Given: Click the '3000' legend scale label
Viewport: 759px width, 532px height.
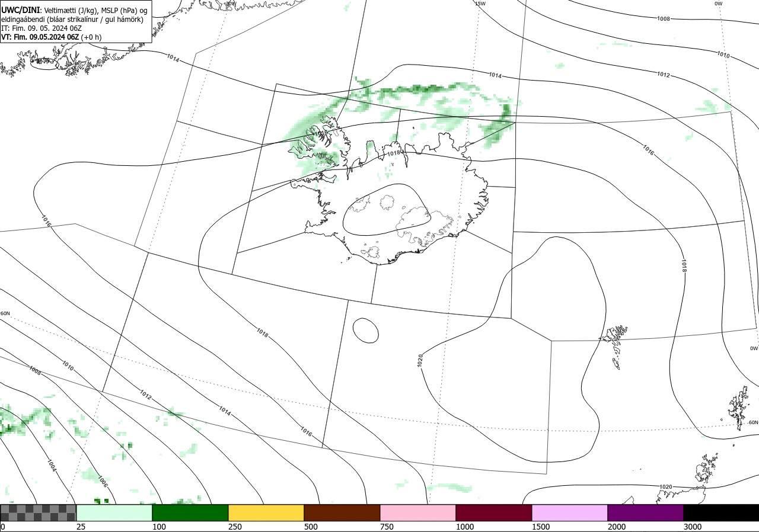Looking at the screenshot, I should point(693,527).
